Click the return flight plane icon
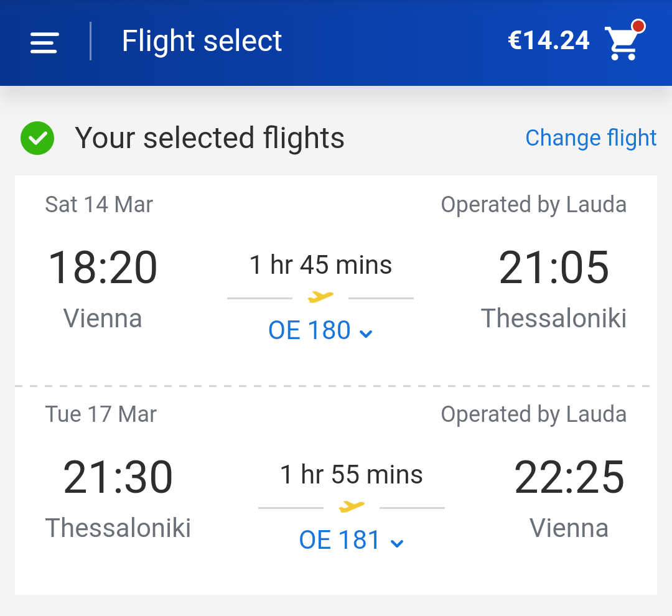Viewport: 672px width, 616px height. click(x=352, y=506)
